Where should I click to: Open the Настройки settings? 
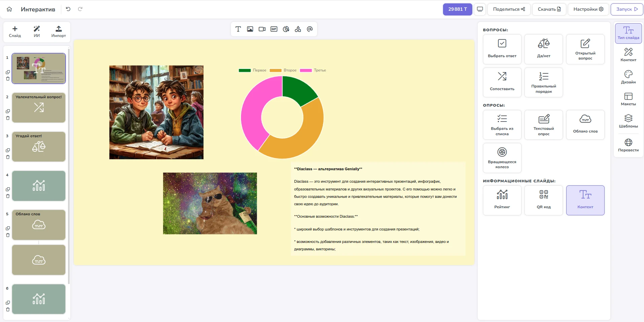[588, 9]
